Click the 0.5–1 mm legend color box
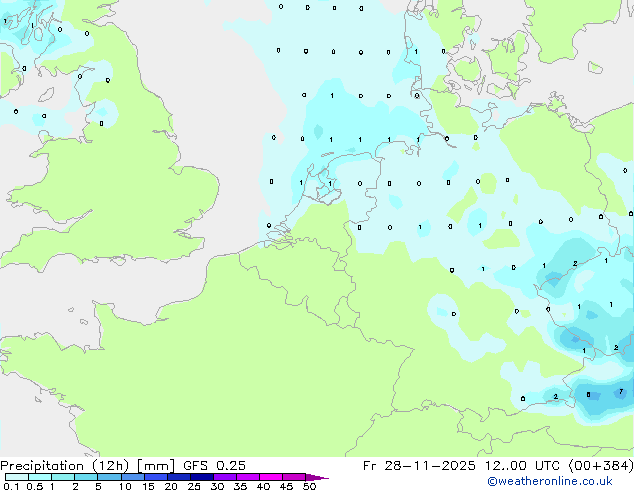The width and height of the screenshot is (634, 490). (40, 477)
